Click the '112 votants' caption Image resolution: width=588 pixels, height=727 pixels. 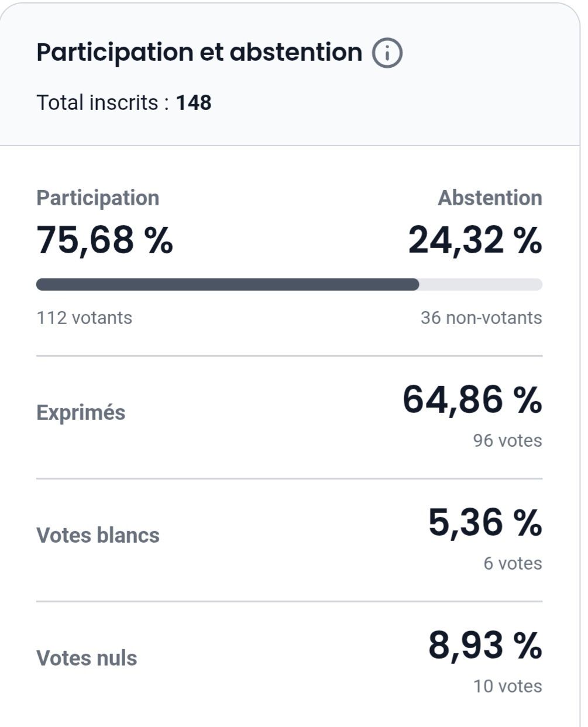coord(84,318)
